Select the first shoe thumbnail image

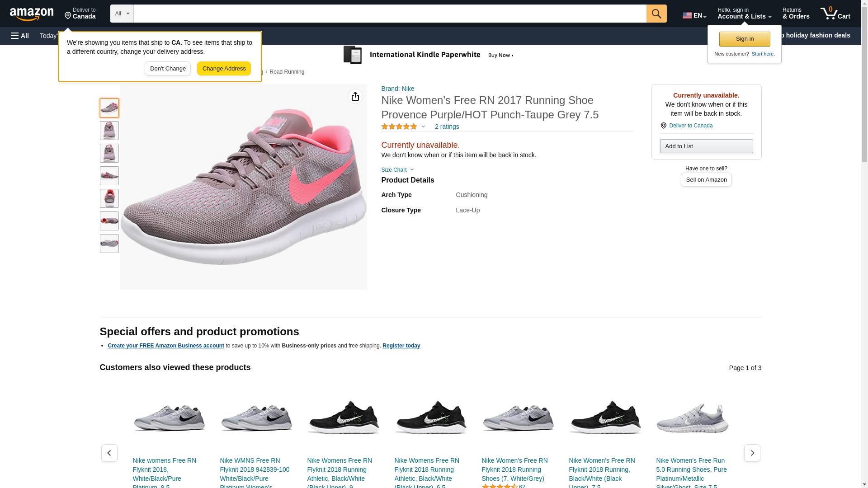tap(109, 108)
